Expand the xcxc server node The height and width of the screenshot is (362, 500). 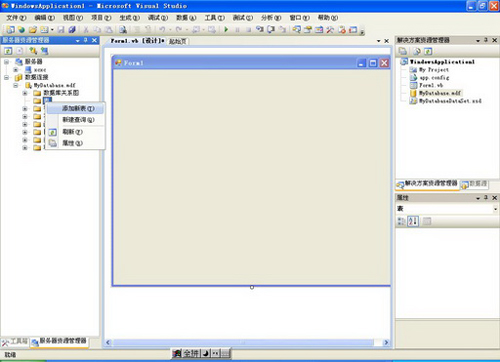[16, 70]
